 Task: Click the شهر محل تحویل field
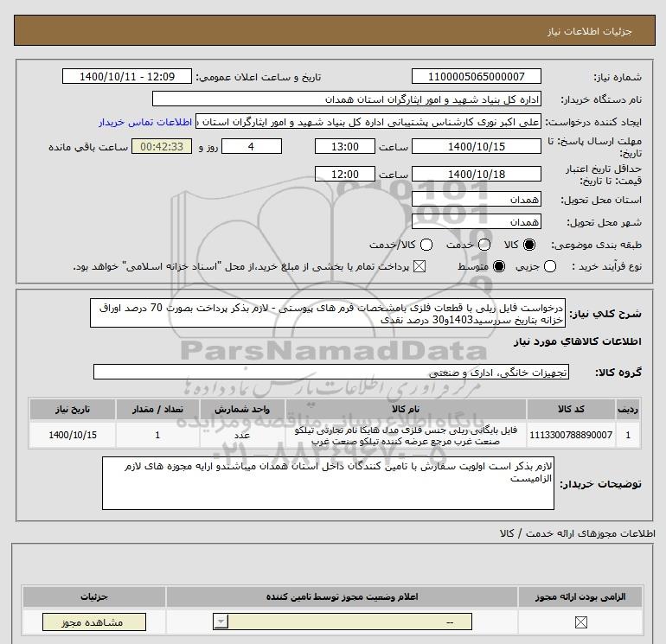tap(476, 221)
